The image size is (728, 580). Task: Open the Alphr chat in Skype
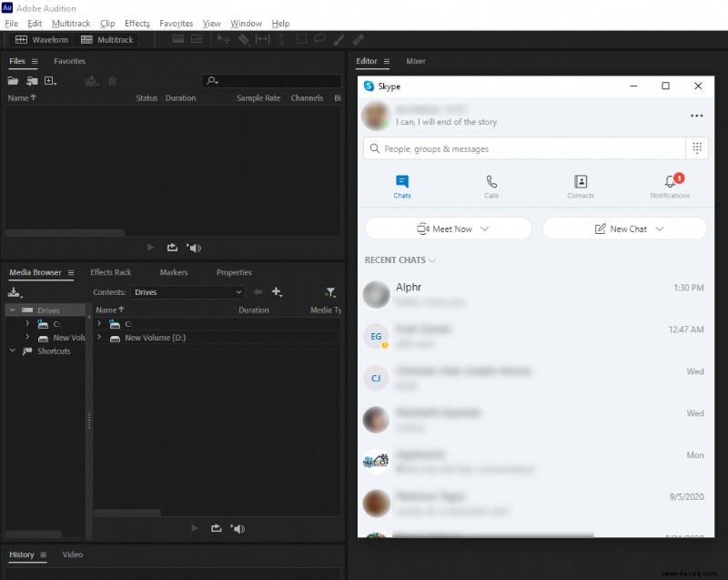pos(536,294)
